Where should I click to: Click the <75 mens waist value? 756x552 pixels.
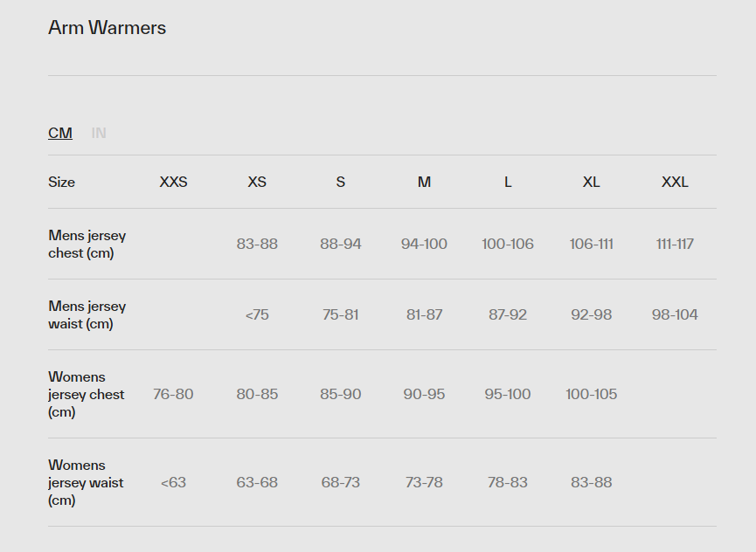(x=257, y=314)
